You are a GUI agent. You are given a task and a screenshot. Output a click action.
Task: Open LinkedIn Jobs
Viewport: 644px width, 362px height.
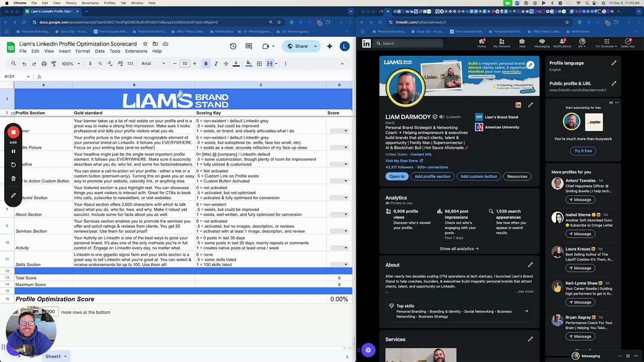522,44
